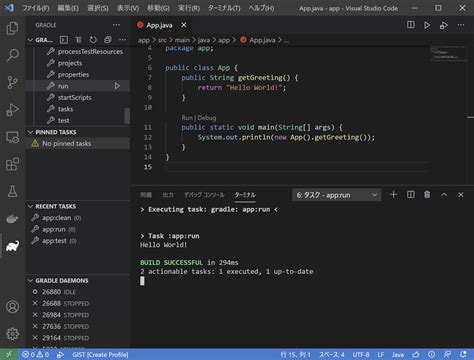Select the processTestResources Gradle task
Viewport: 474px width, 360px height.
(90, 52)
